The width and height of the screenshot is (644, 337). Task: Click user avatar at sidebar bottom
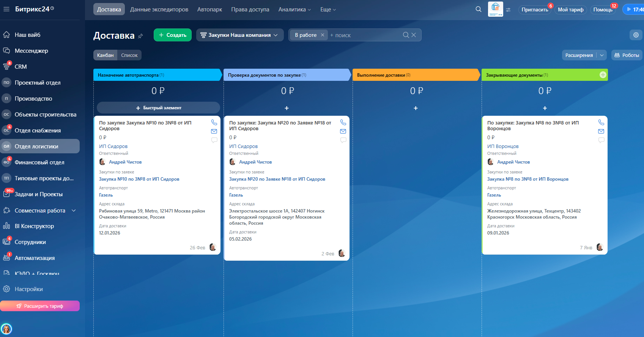(6, 329)
